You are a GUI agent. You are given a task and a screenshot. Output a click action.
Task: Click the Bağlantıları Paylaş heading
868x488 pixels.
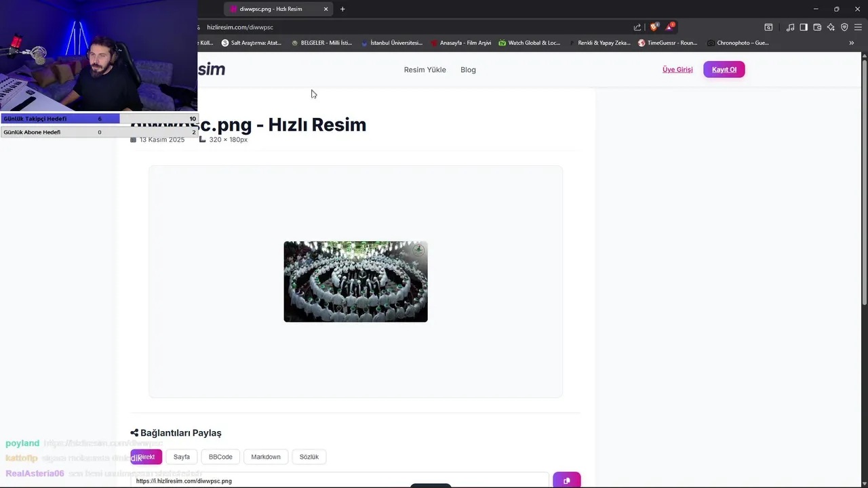pyautogui.click(x=176, y=433)
